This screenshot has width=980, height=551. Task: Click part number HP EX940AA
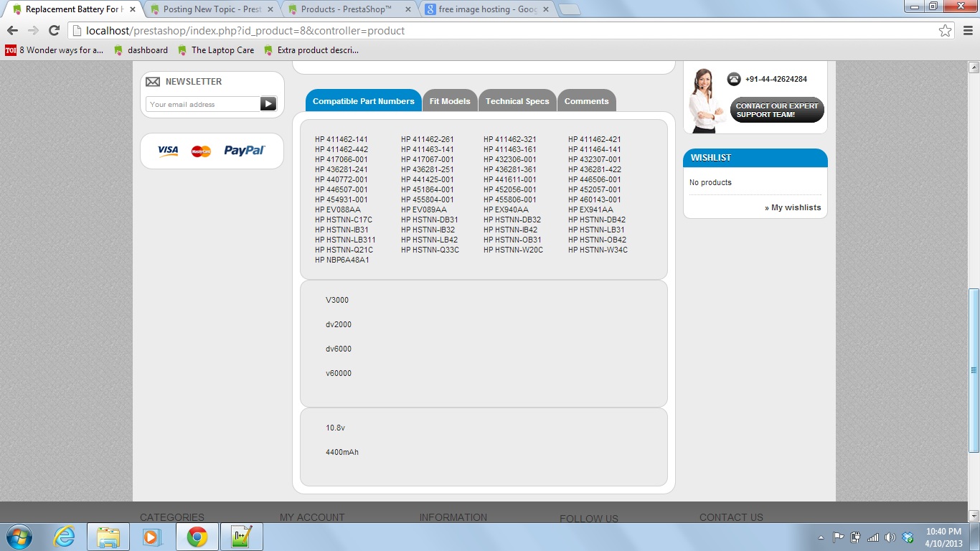coord(506,209)
